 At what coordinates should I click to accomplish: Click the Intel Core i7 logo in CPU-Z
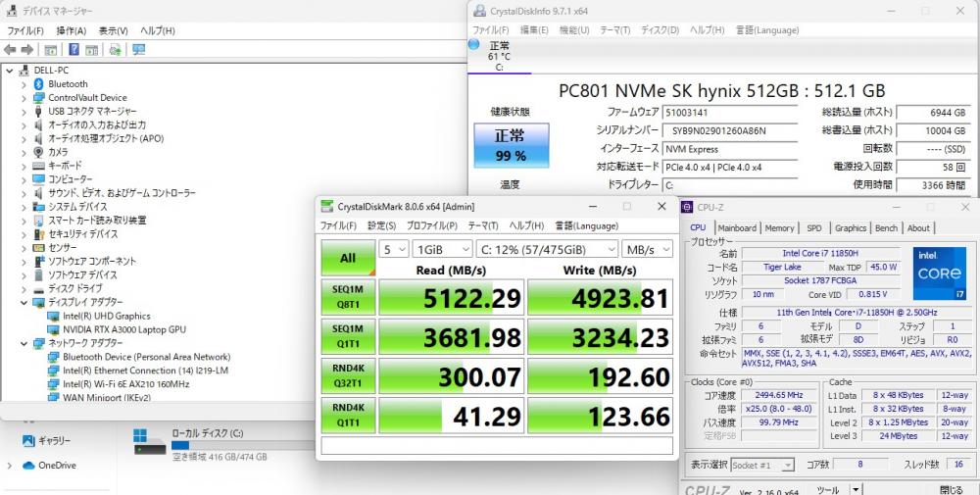tap(940, 273)
